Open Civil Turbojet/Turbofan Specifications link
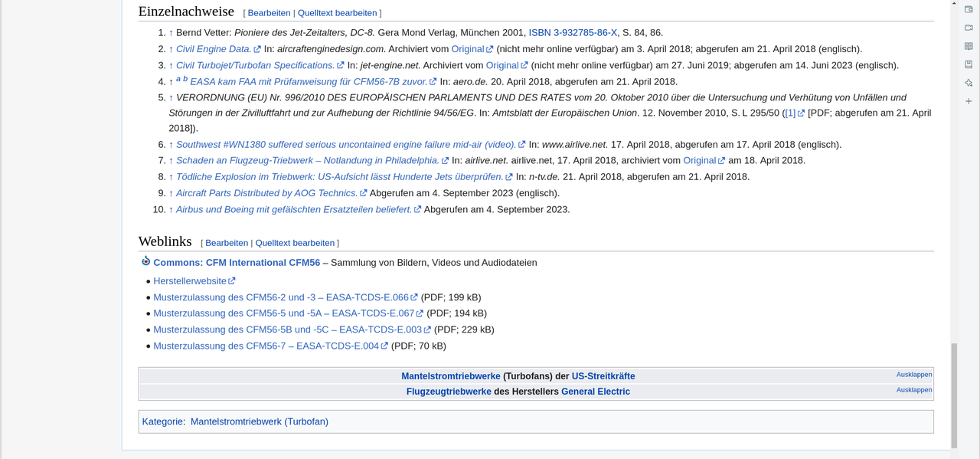The width and height of the screenshot is (980, 459). tap(255, 65)
